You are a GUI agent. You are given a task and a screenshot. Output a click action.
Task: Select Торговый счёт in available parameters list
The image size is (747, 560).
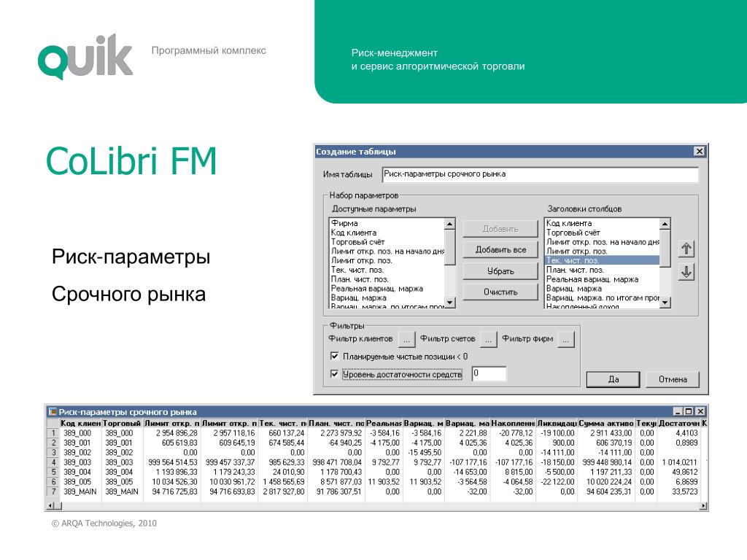click(387, 242)
